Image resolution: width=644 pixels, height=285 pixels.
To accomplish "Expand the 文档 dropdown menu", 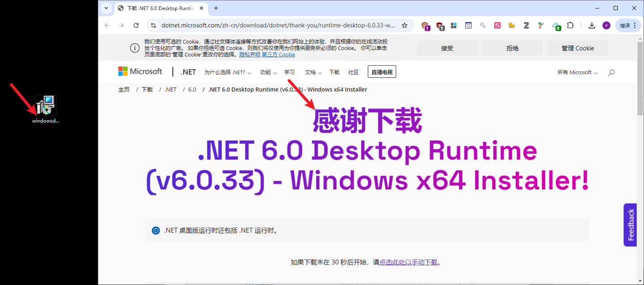I will (x=313, y=71).
